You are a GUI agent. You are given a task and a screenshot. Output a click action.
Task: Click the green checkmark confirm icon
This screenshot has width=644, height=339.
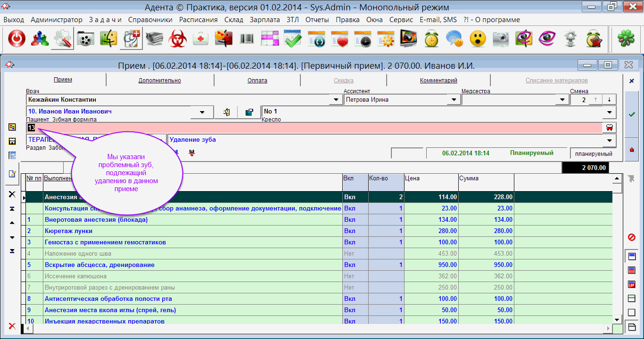coord(632,114)
